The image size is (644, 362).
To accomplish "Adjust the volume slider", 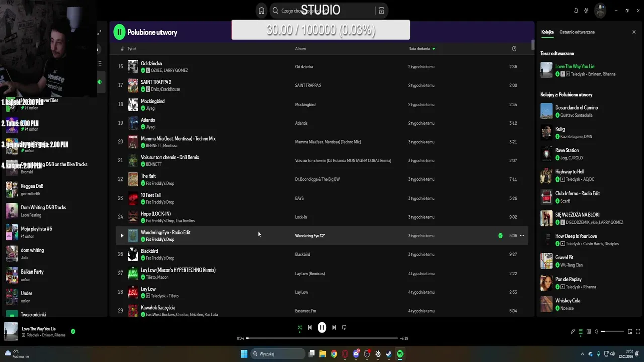I will (x=612, y=332).
